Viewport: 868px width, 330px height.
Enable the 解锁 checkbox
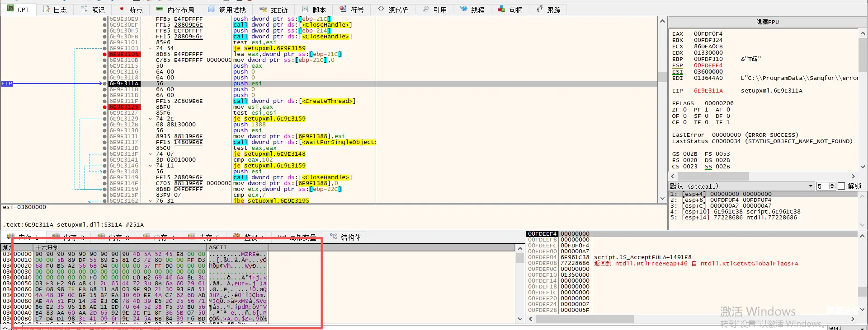pos(841,186)
